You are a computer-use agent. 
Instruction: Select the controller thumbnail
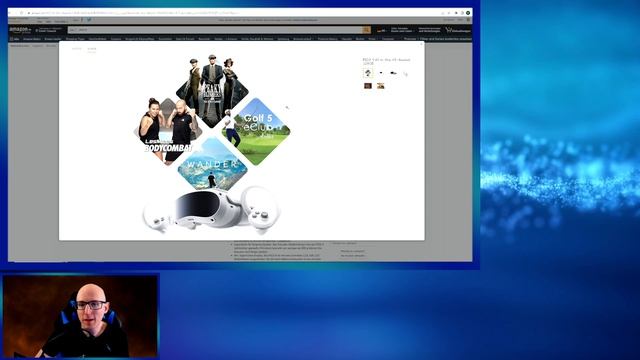click(x=405, y=73)
